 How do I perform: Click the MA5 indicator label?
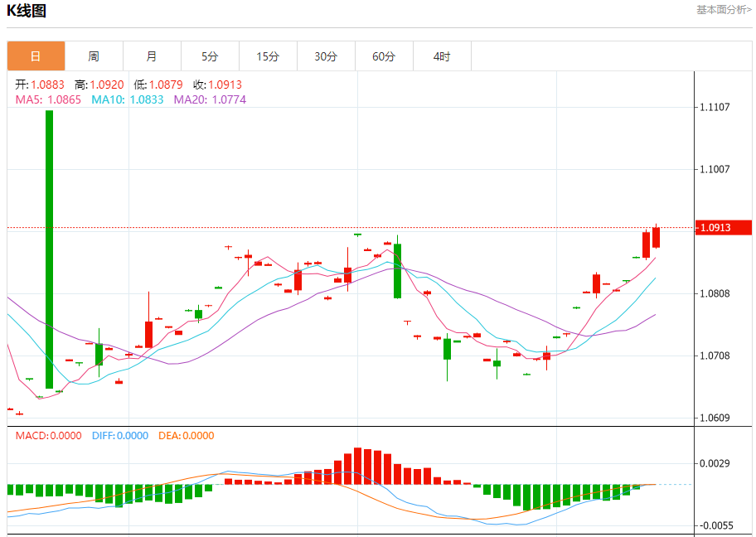48,99
